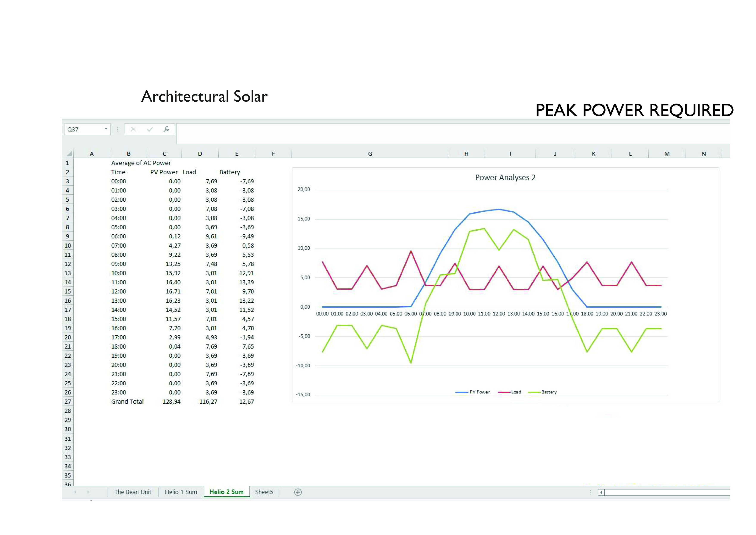Add a new sheet with plus icon
Screen dimensions: 756x535
[x=298, y=492]
